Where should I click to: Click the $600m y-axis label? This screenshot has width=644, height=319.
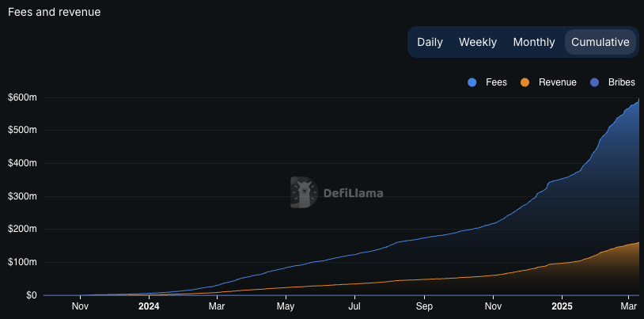pyautogui.click(x=22, y=97)
